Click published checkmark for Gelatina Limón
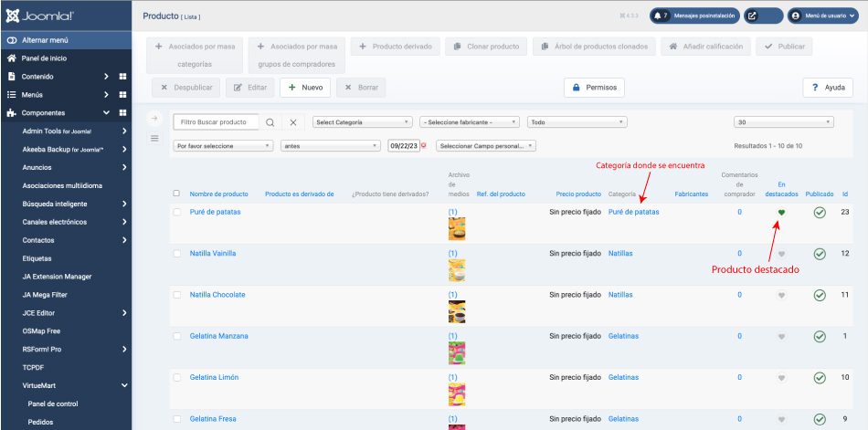Viewport: 868px width, 430px height. (x=820, y=378)
